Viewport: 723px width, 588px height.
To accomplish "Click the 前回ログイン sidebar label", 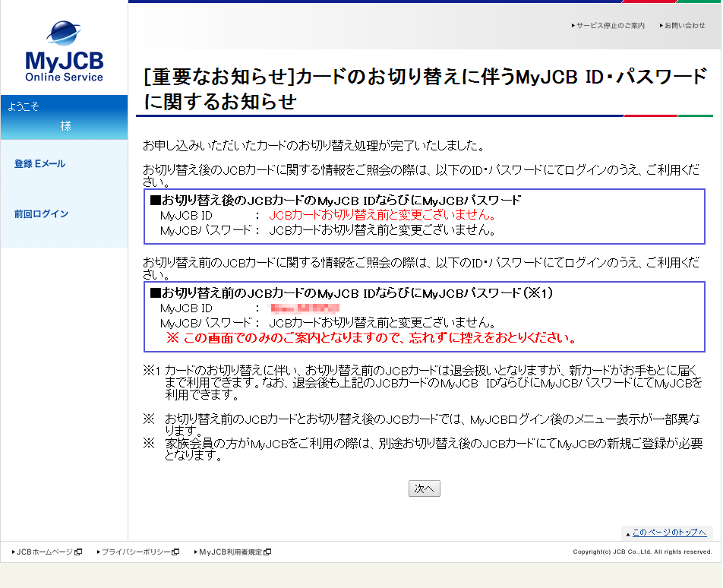I will coord(41,214).
